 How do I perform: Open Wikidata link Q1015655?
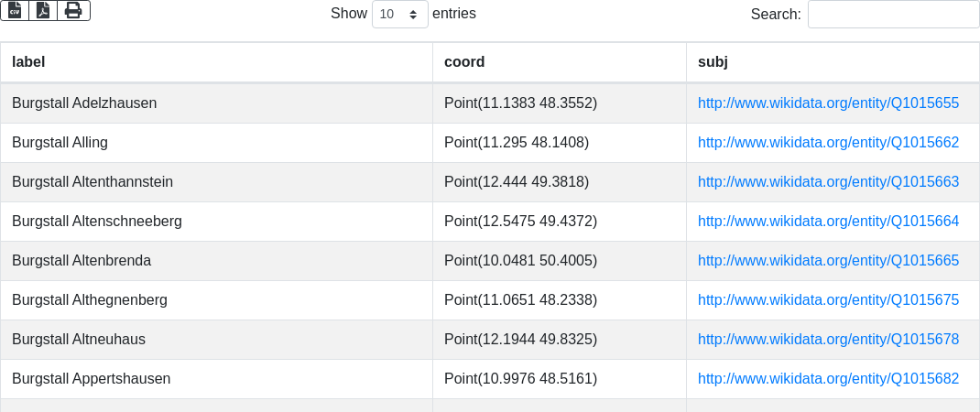[x=828, y=103]
